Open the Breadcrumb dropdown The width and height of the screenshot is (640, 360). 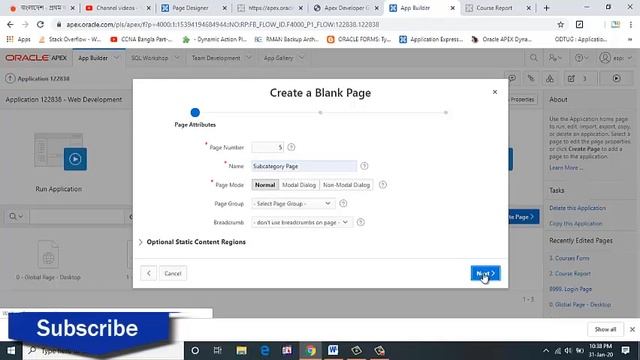(x=302, y=222)
